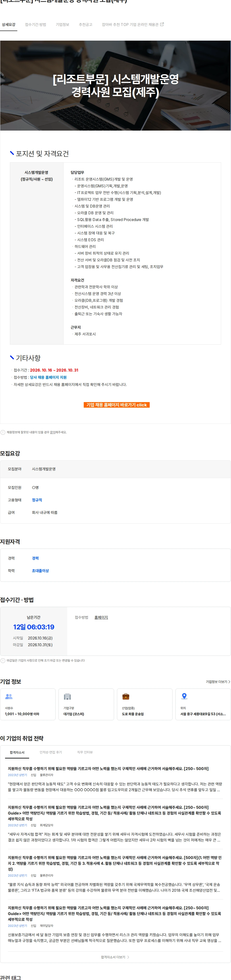Viewport: 231px width, 980px height.
Task: Open the 추천공고 tab
Action: [86, 25]
